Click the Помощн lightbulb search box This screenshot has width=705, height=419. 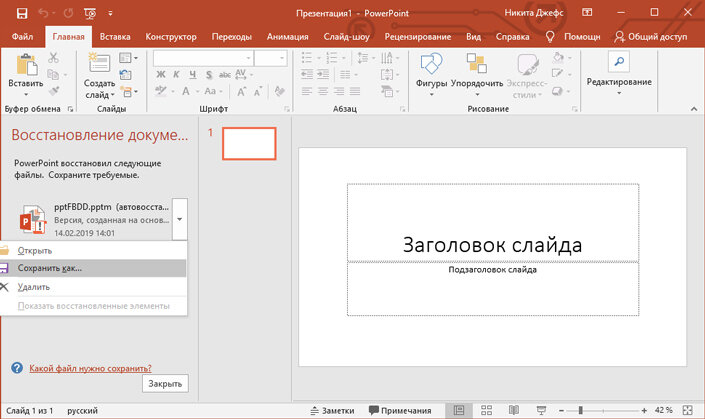coord(573,37)
